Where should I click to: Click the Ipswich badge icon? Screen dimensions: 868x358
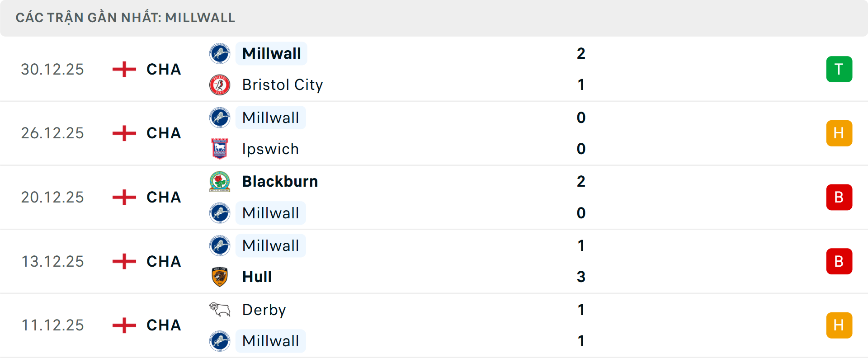tap(220, 149)
